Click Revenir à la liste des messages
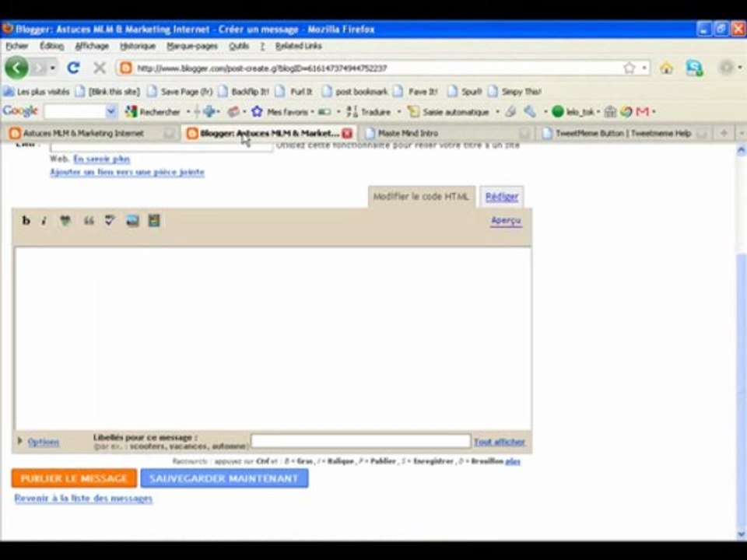This screenshot has height=560, width=747. coord(83,498)
